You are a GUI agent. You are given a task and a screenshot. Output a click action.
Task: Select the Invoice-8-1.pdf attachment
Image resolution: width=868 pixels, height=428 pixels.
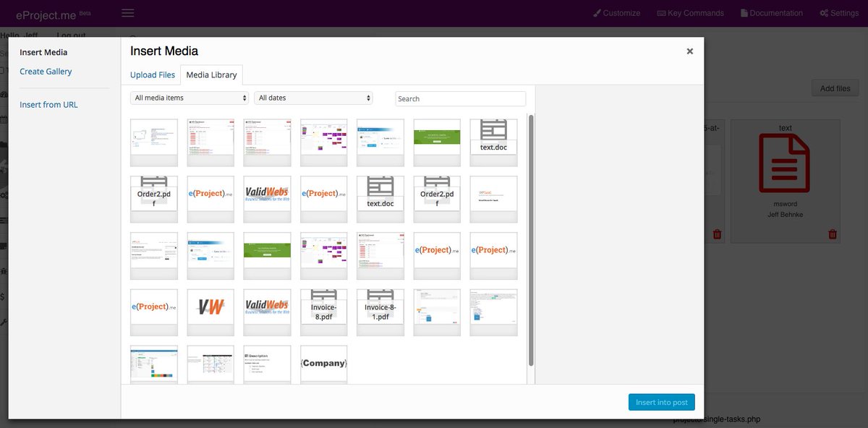[380, 312]
